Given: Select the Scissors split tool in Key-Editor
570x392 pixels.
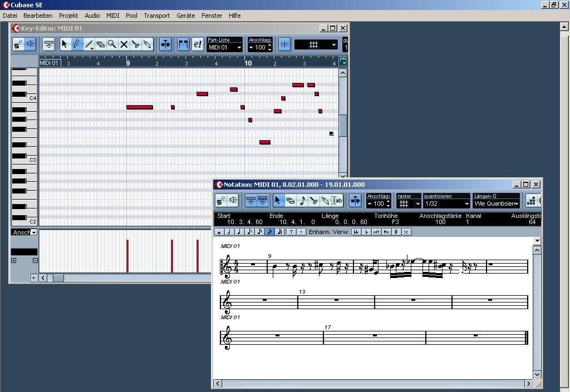Looking at the screenshot, I should point(136,44).
